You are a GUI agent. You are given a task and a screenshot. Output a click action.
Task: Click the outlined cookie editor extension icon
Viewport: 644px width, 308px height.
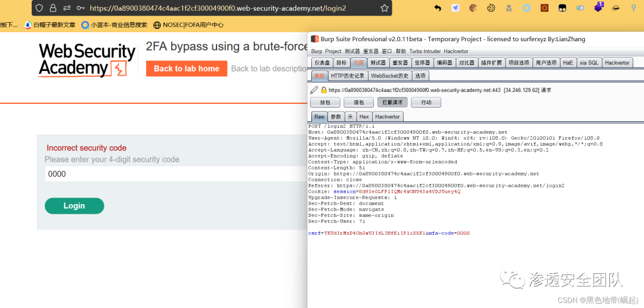(491, 8)
